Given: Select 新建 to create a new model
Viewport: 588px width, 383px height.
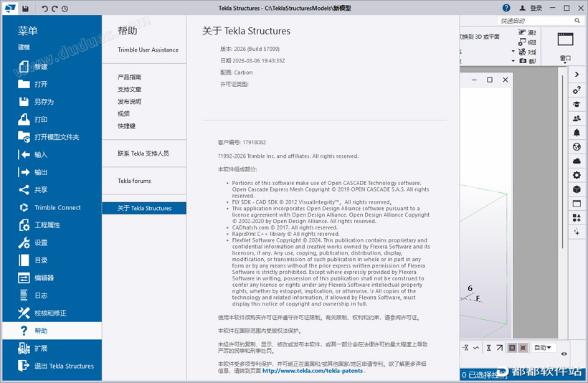Looking at the screenshot, I should point(52,67).
